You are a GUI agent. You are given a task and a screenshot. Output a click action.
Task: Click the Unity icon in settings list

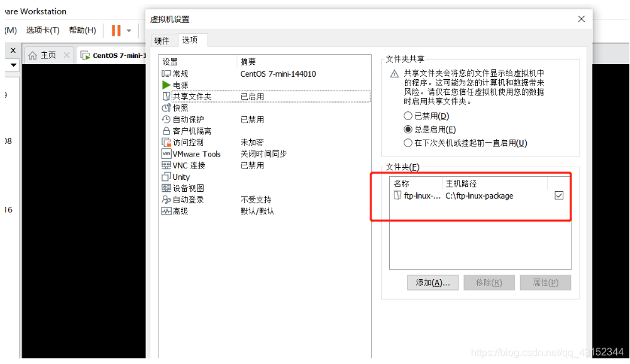tap(166, 177)
